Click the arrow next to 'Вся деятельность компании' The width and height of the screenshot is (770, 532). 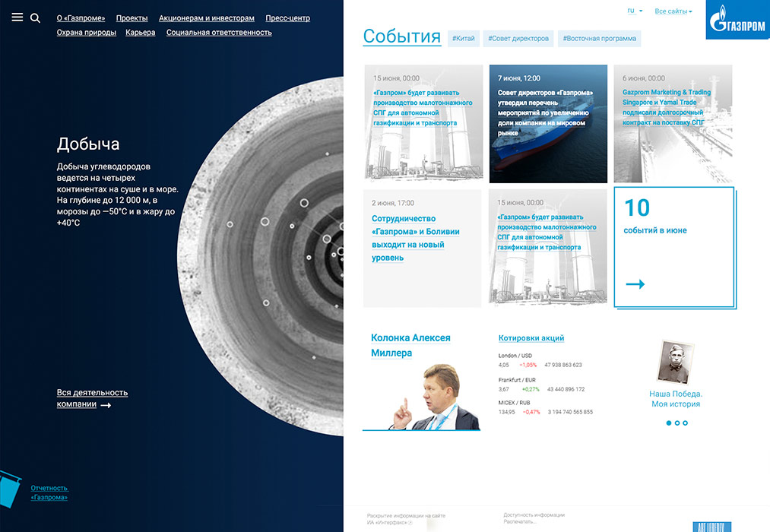106,405
